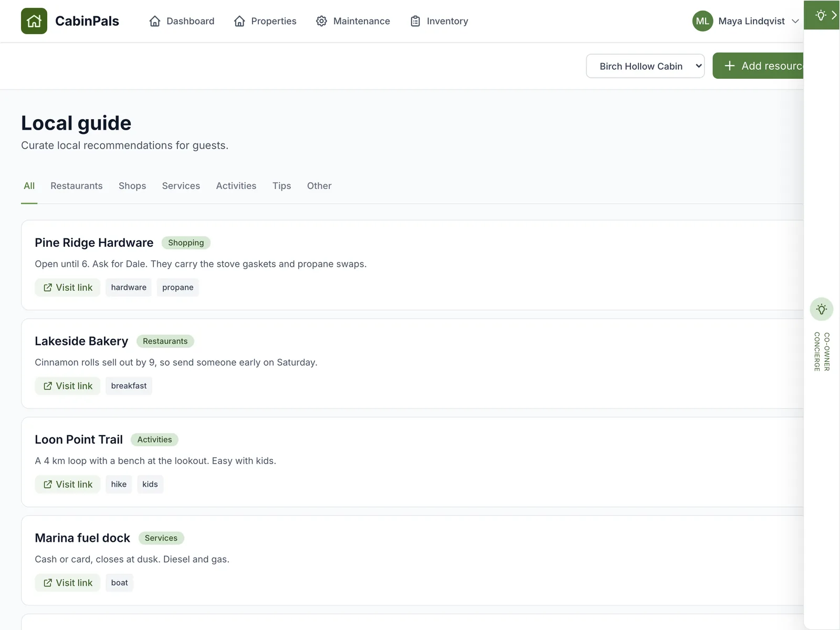
Task: Click the Shopping category badge
Action: (186, 243)
